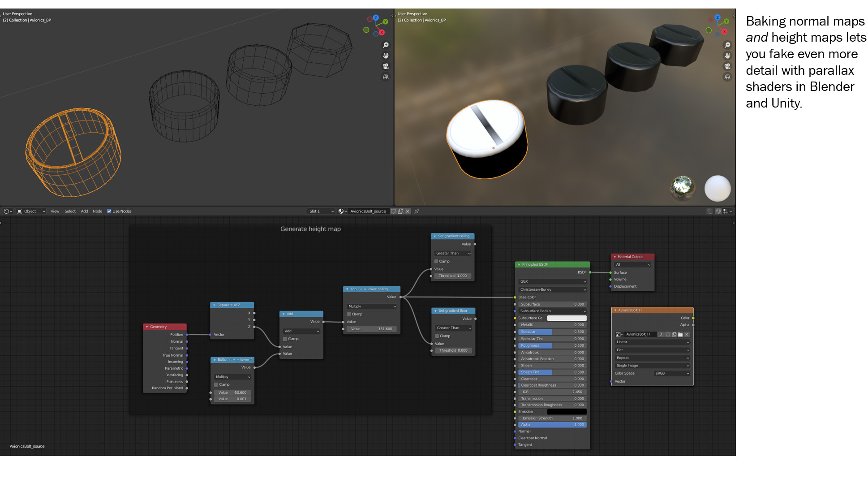Viewport: 868px width, 483px height.
Task: Collapse the Principled BSDF node
Action: coord(519,264)
